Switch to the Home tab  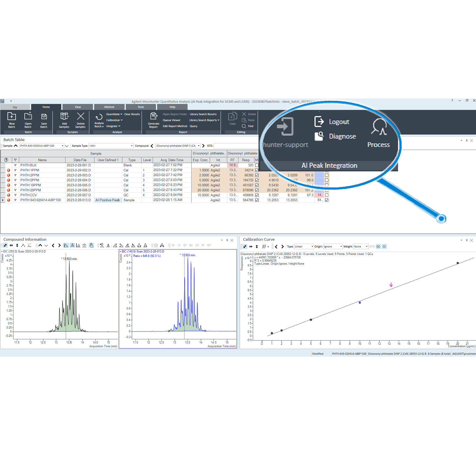[x=46, y=107]
